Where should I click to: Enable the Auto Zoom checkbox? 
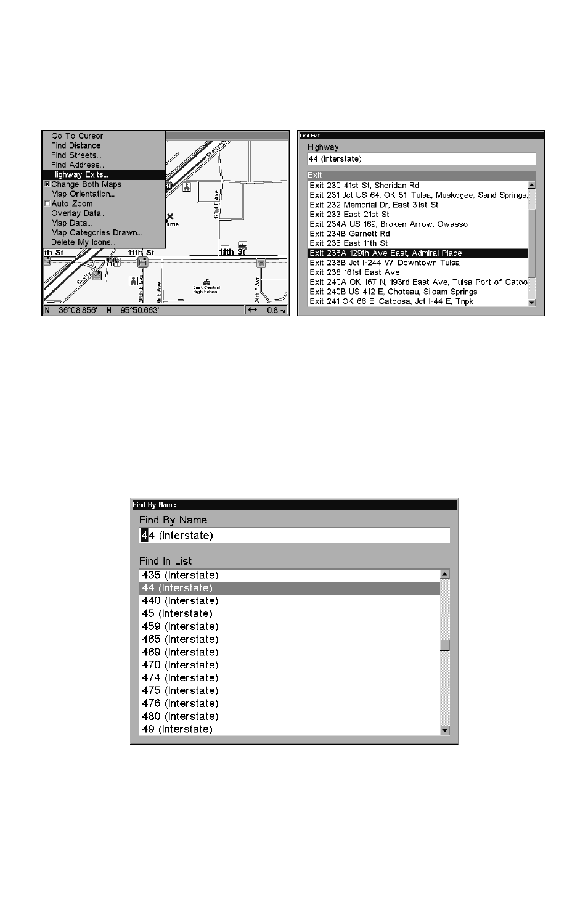[47, 204]
